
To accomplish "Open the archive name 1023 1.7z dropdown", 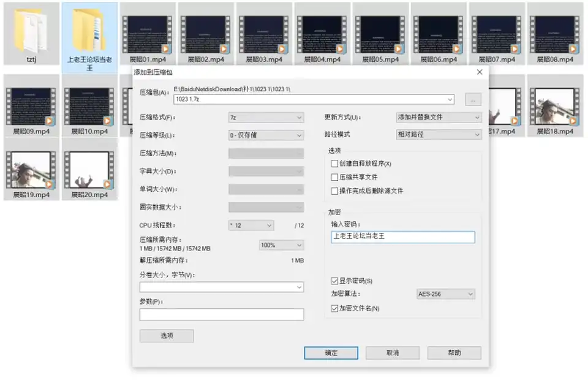I will (x=450, y=99).
